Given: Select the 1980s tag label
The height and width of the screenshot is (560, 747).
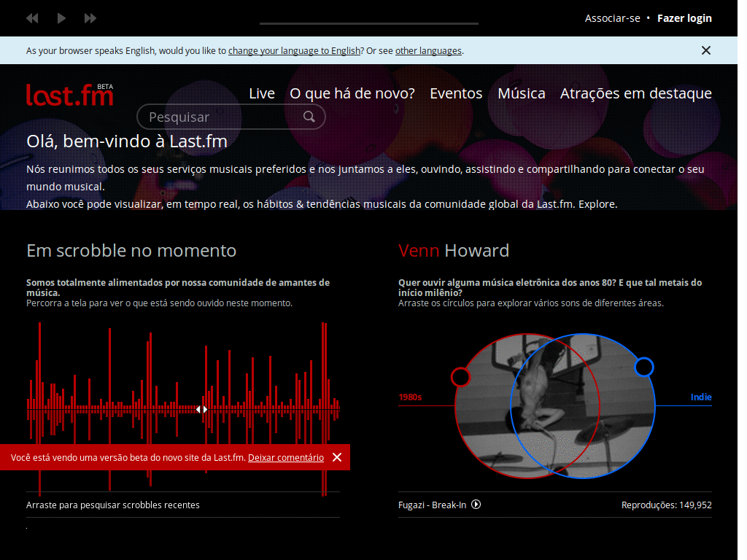Looking at the screenshot, I should pos(410,397).
